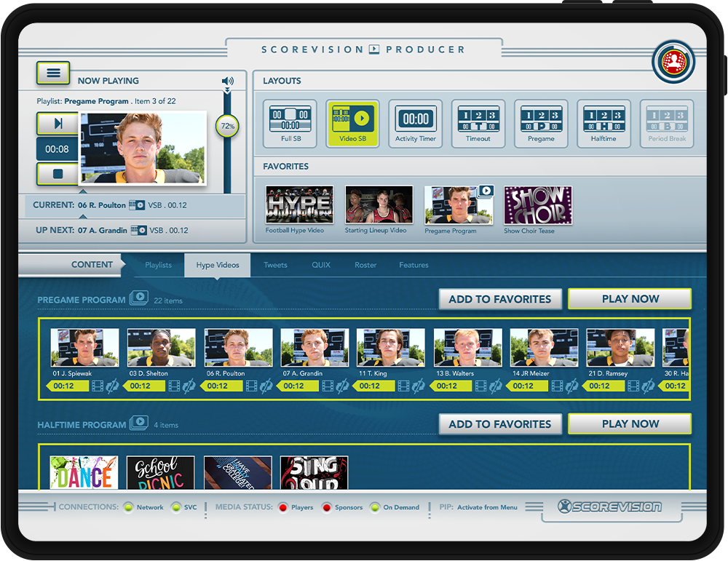This screenshot has height=561, width=728.
Task: Choose the Pregame layout icon
Action: [x=541, y=123]
